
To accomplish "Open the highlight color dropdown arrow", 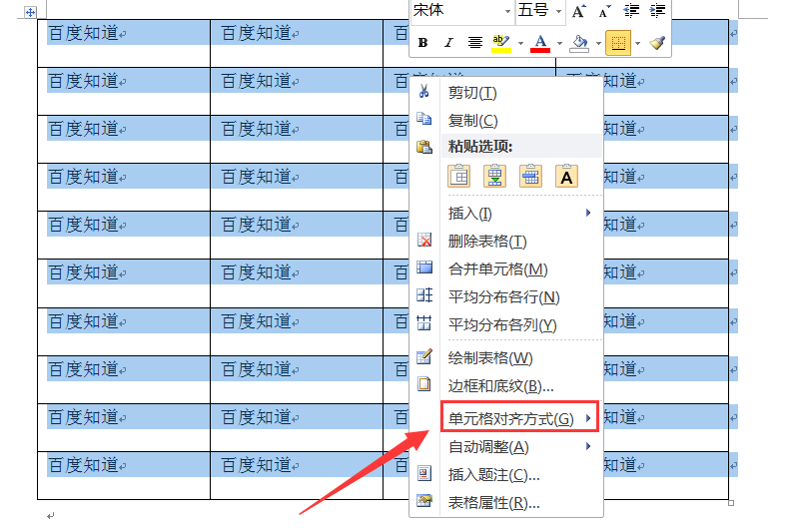I will coord(520,43).
